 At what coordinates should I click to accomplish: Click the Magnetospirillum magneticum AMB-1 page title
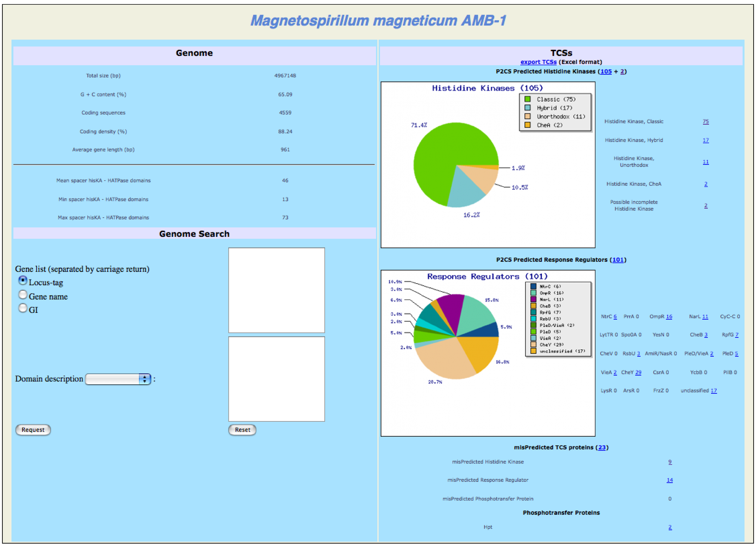point(378,21)
